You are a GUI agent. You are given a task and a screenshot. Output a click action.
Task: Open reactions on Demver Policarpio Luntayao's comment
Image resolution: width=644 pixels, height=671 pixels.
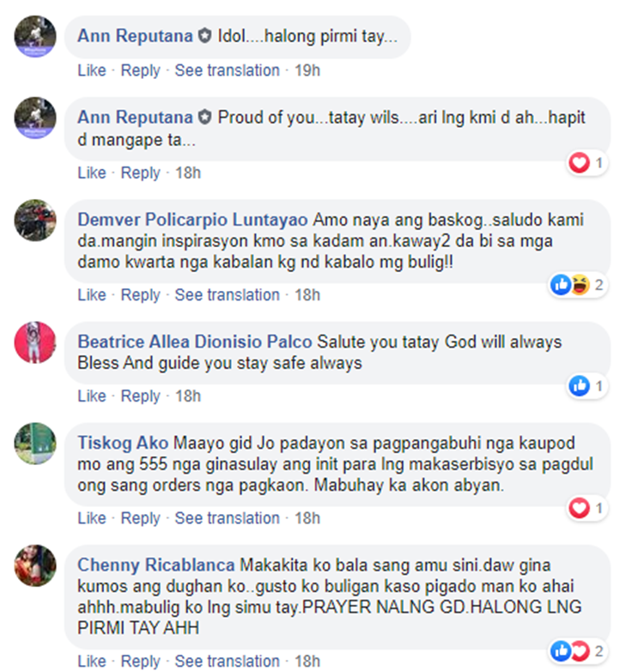(x=579, y=285)
